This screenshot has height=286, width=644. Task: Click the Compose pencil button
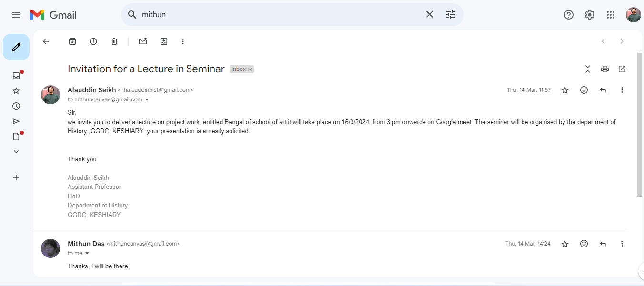[16, 47]
